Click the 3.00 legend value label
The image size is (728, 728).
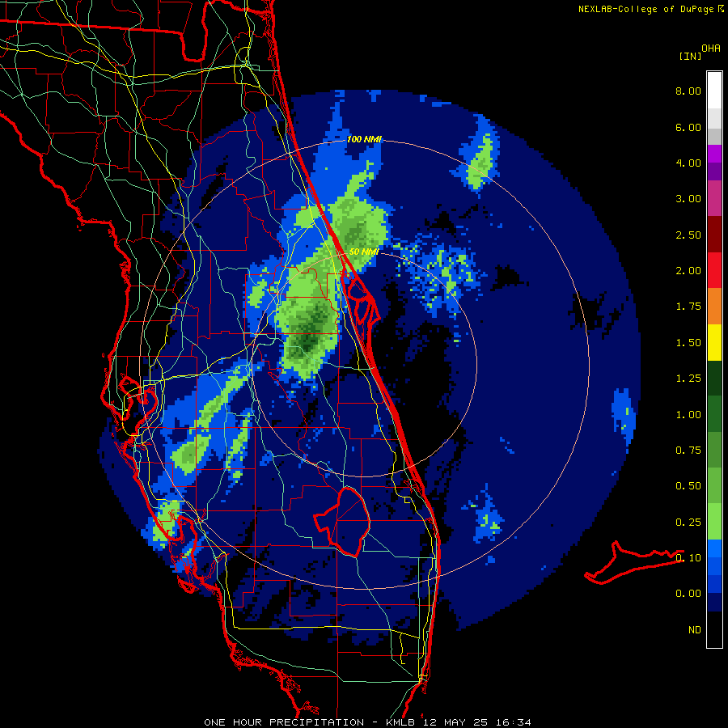tap(688, 199)
